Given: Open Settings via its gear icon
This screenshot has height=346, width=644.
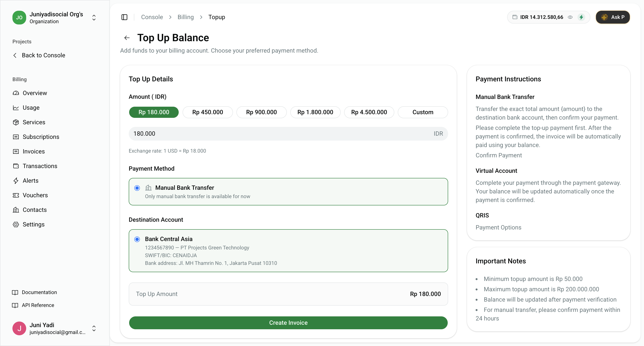Looking at the screenshot, I should coord(16,225).
